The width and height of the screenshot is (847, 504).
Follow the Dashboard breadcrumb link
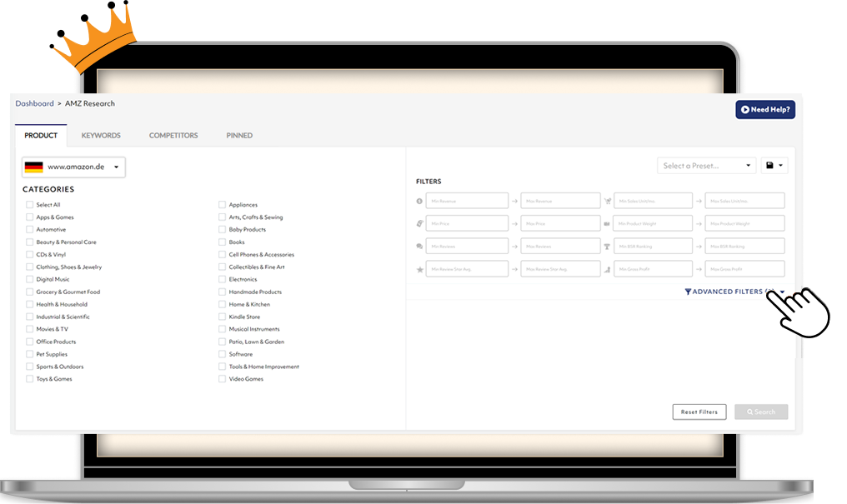34,104
